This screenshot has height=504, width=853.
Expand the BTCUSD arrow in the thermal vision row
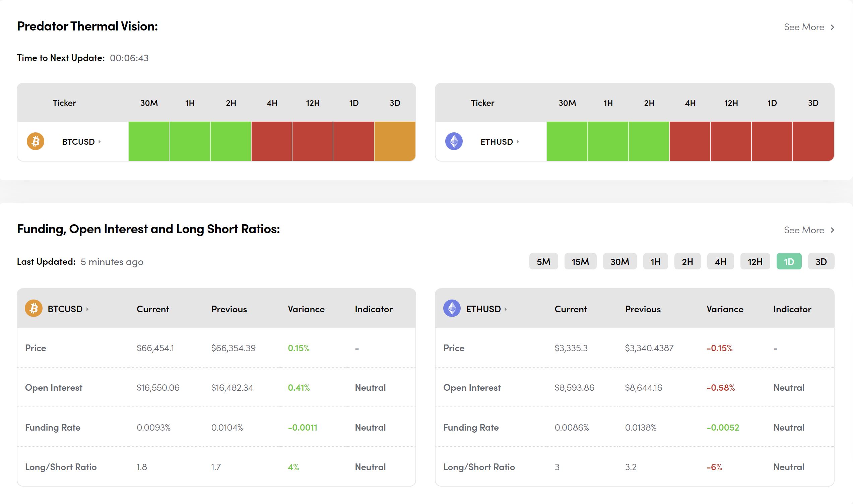(x=100, y=142)
